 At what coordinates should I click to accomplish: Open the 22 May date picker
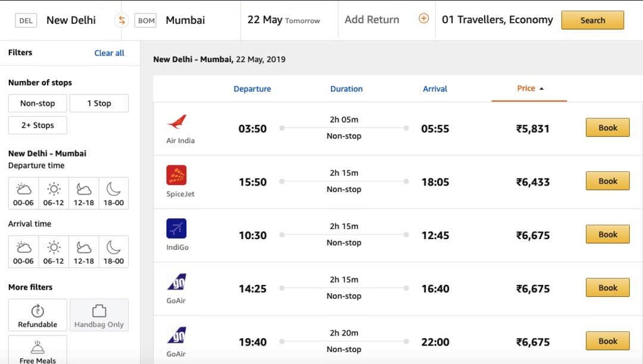pyautogui.click(x=283, y=20)
